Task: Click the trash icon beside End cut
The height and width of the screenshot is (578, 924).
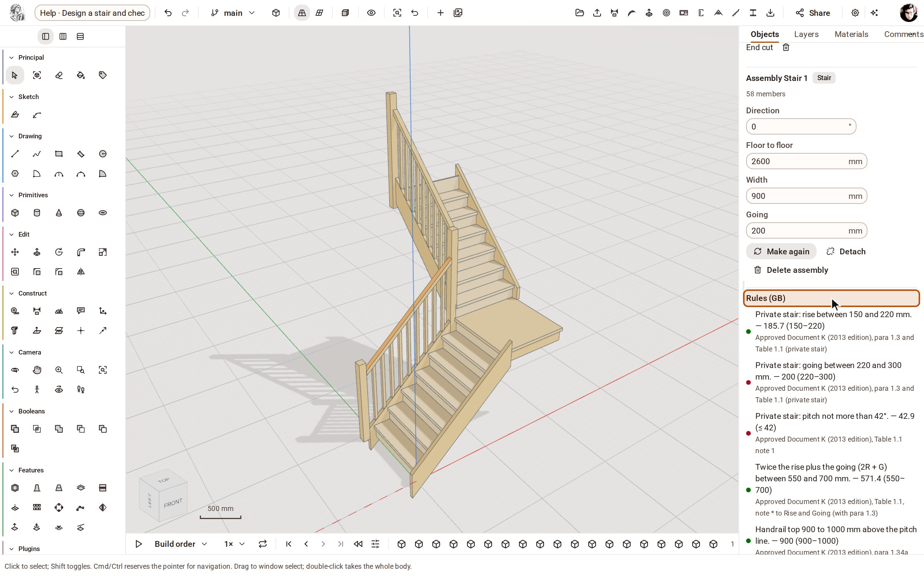Action: click(786, 47)
